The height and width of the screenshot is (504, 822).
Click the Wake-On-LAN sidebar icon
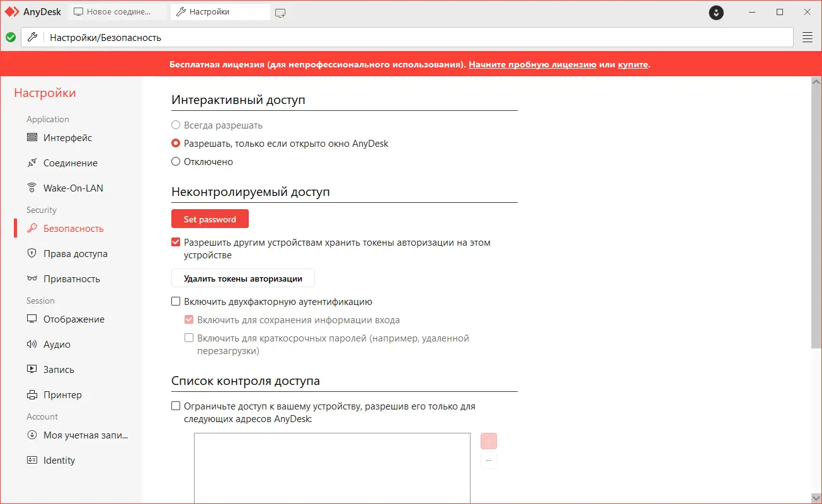(x=32, y=188)
